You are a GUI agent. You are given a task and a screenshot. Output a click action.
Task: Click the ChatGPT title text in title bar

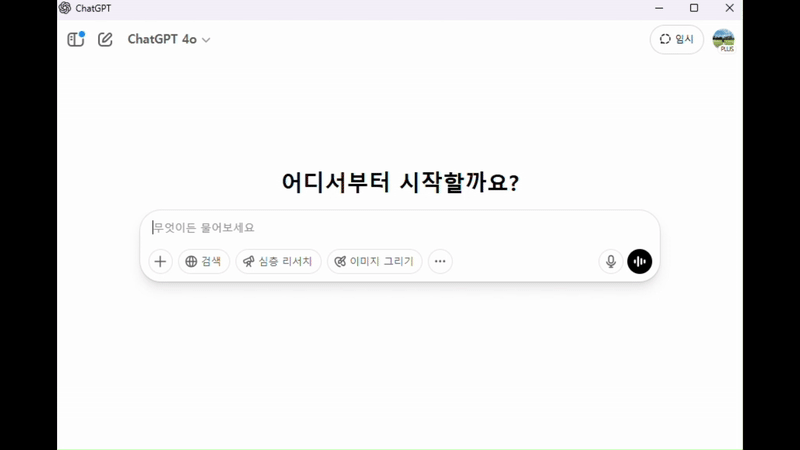pos(93,8)
